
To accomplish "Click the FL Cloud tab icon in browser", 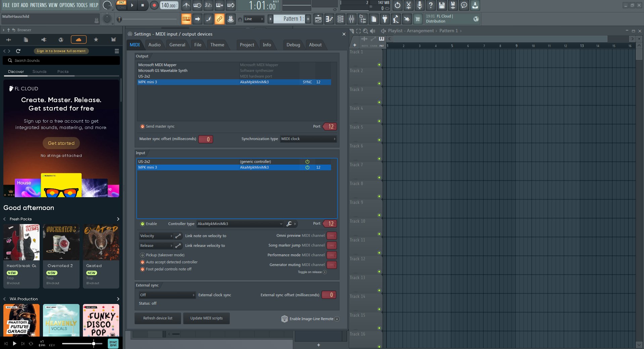I will tap(79, 40).
